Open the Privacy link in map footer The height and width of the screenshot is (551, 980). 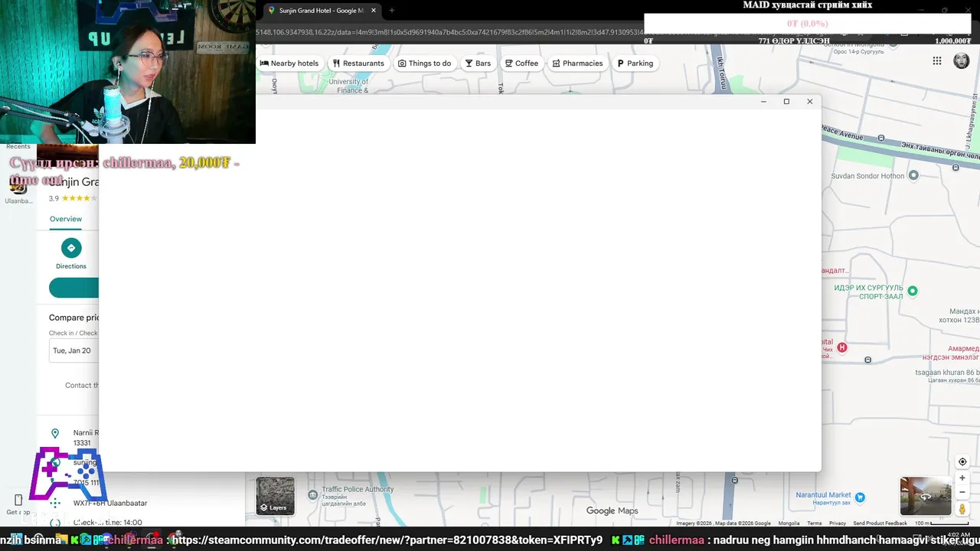[838, 523]
